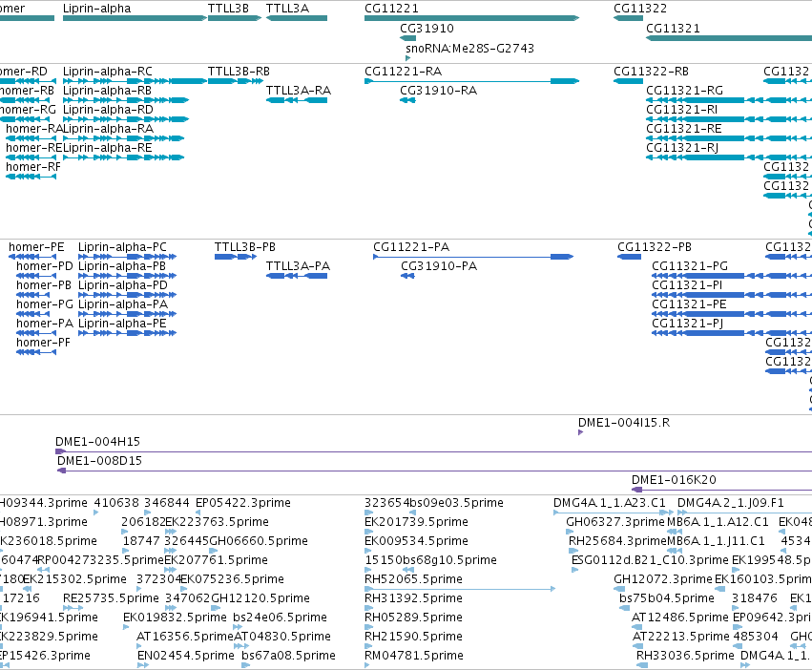The width and height of the screenshot is (812, 670).
Task: Click EST bs67a08.5prime
Action: (x=246, y=665)
